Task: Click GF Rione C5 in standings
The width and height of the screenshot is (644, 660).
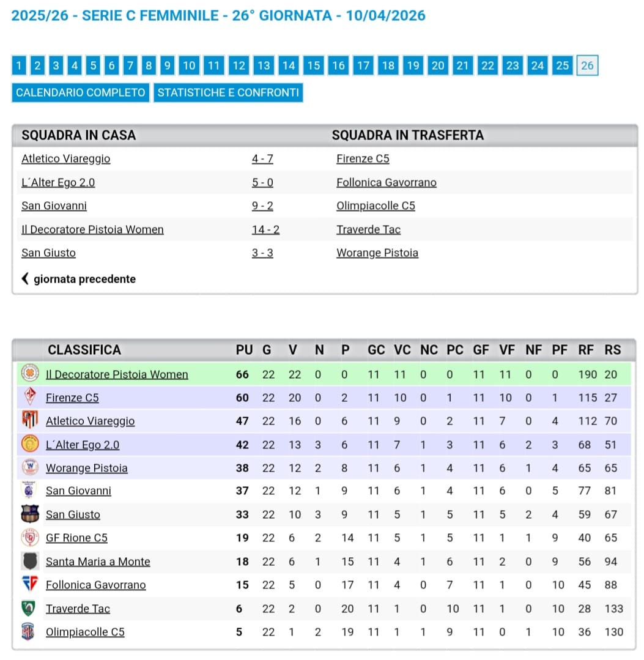Action: [76, 538]
